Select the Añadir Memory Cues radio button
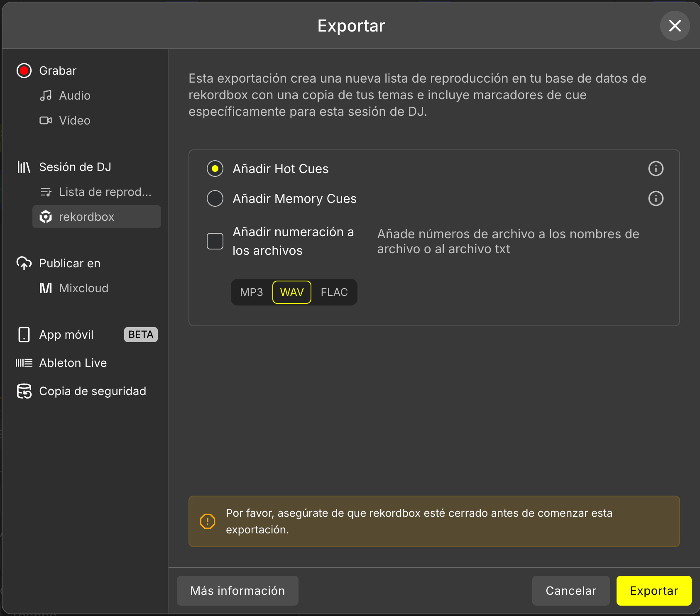Screen dimensions: 700x616 215,198
